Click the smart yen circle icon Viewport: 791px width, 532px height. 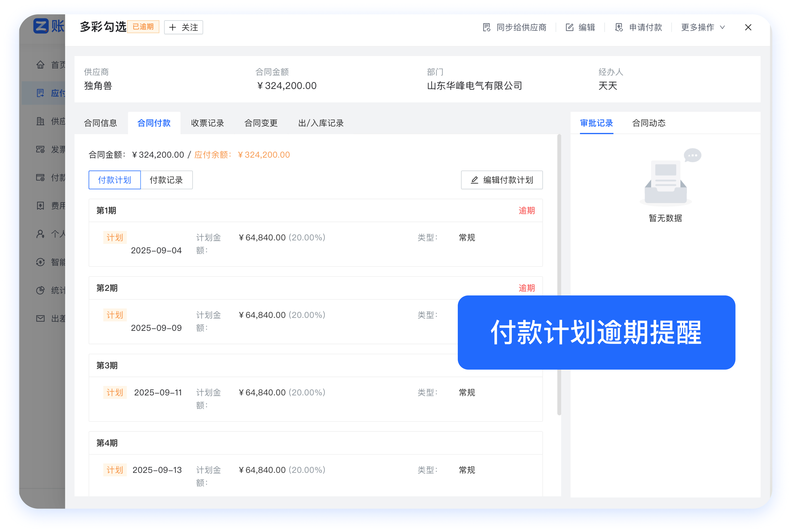[x=40, y=262]
